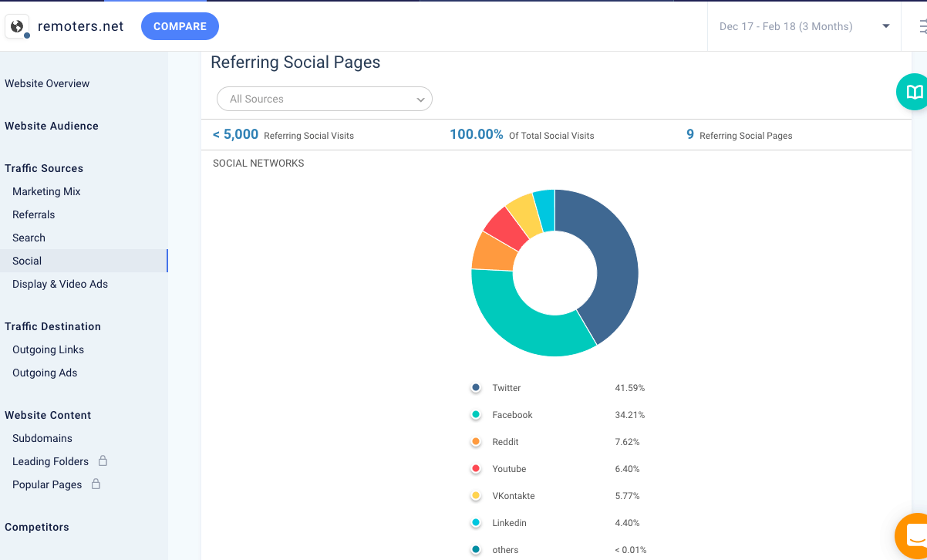Viewport: 927px width, 560px height.
Task: Click the lock icon next to Popular Pages
Action: click(94, 484)
